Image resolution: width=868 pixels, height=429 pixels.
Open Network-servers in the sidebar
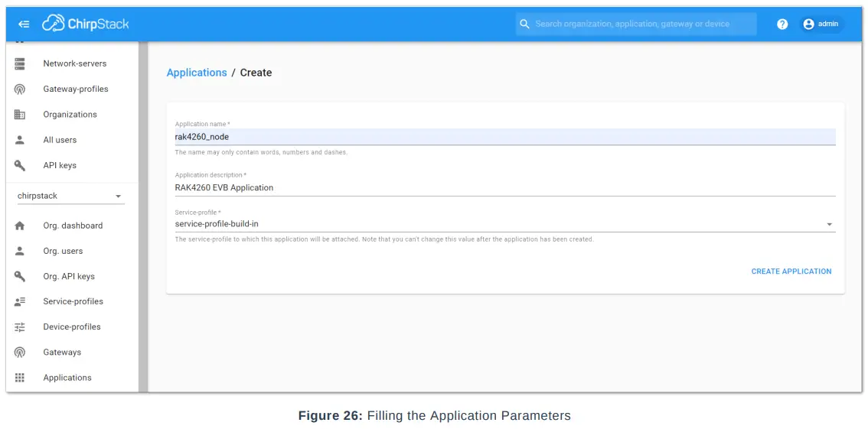75,63
